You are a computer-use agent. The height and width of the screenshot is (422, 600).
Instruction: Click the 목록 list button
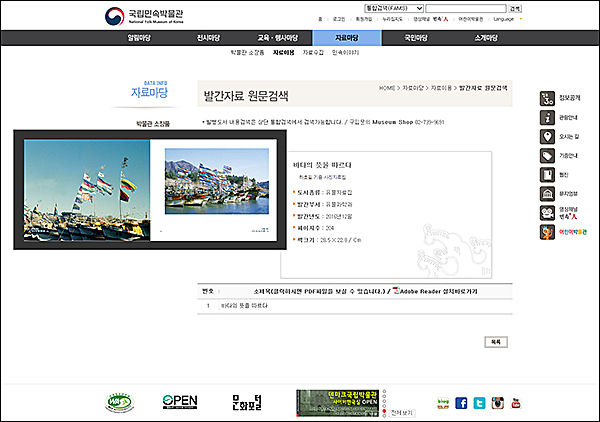496,342
